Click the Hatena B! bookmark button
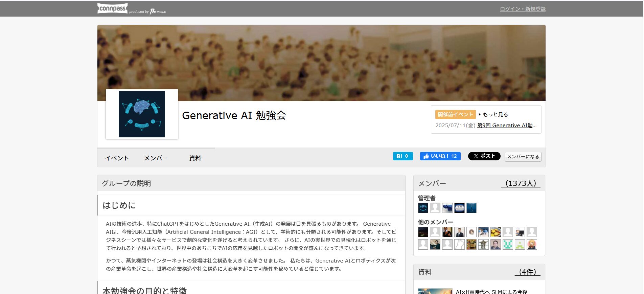The height and width of the screenshot is (294, 644). tap(403, 156)
